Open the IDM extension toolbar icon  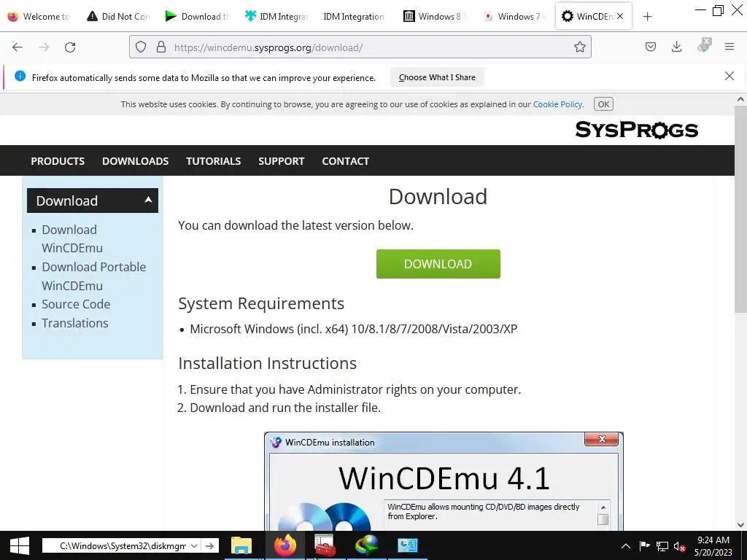tap(704, 46)
